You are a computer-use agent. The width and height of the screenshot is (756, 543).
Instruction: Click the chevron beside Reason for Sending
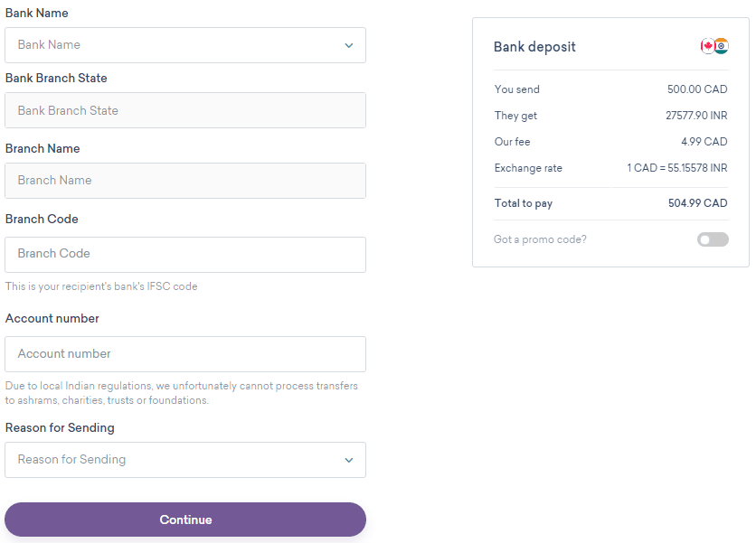[x=348, y=460]
